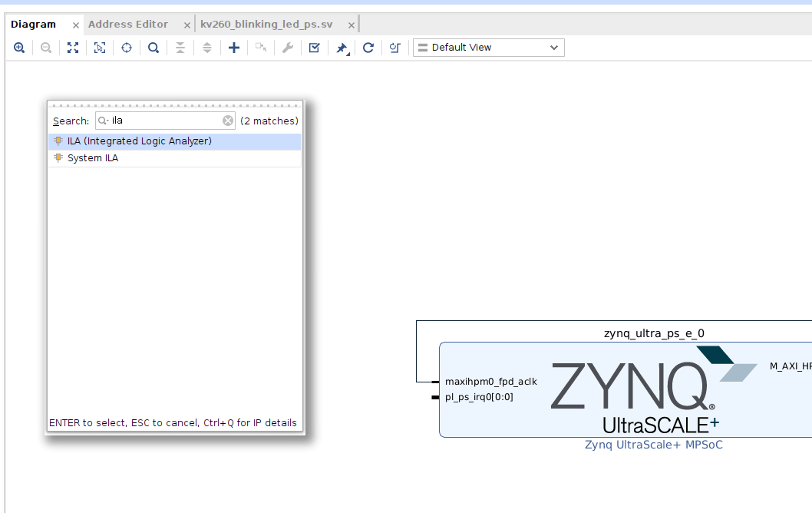Close the Diagram tab
Viewport: 812px width, 513px height.
pyautogui.click(x=76, y=25)
